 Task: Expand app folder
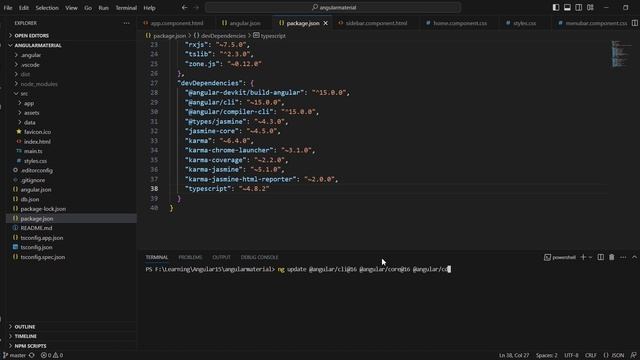point(29,103)
